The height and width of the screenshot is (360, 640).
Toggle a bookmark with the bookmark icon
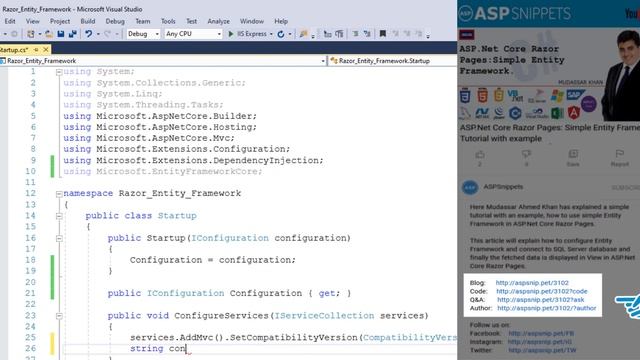pyautogui.click(x=382, y=34)
